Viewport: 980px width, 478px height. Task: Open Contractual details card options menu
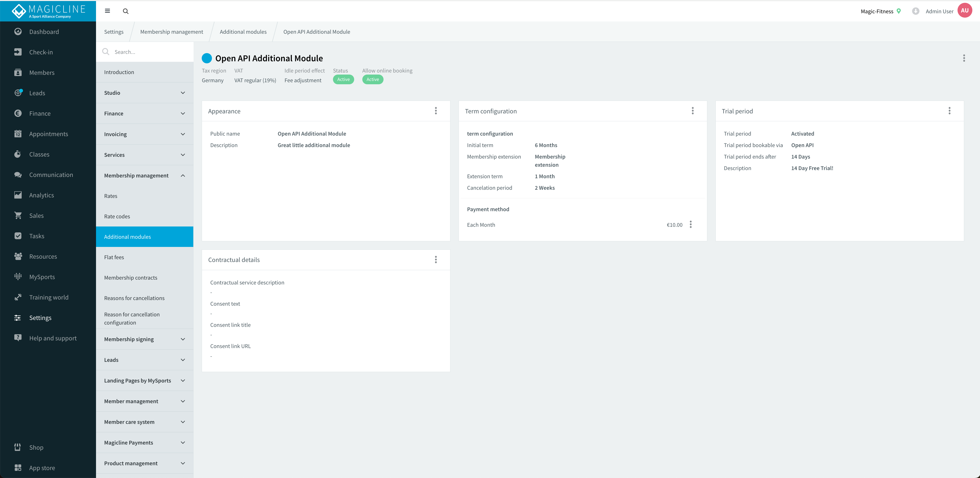point(436,259)
